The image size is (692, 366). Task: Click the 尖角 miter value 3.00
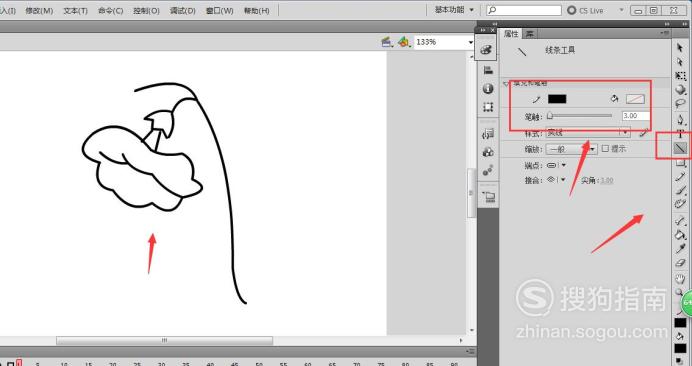click(x=607, y=180)
